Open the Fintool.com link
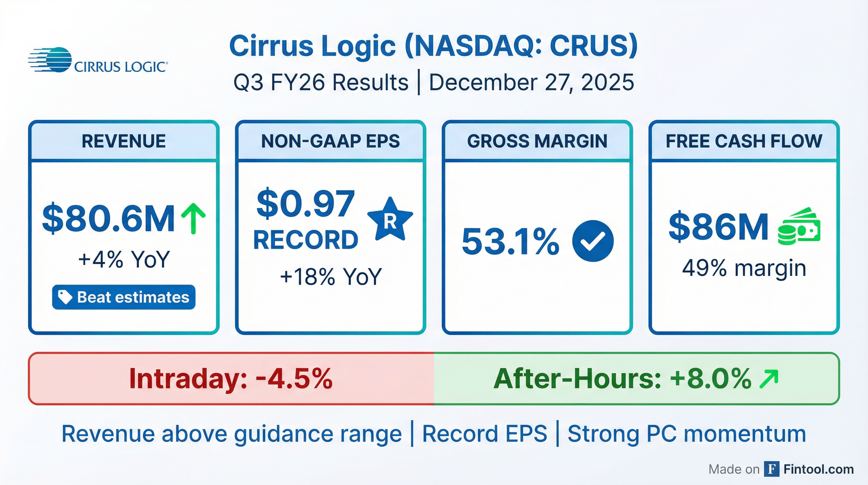This screenshot has height=485, width=868. 818,469
